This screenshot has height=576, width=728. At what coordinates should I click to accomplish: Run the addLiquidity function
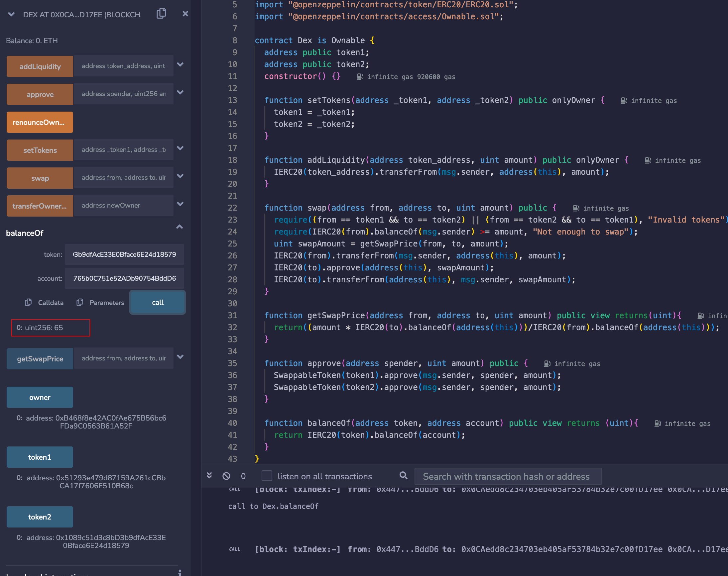(40, 66)
